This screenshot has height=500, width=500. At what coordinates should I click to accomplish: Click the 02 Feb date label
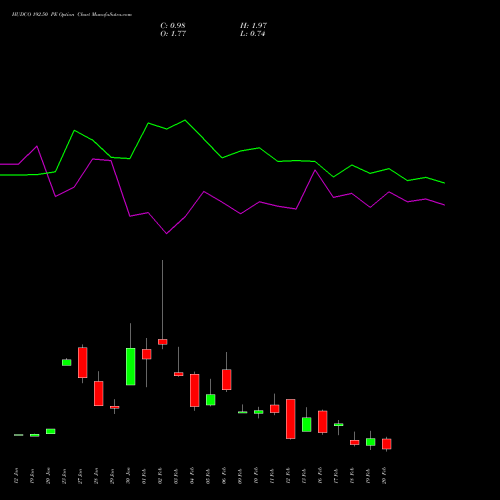click(x=161, y=476)
